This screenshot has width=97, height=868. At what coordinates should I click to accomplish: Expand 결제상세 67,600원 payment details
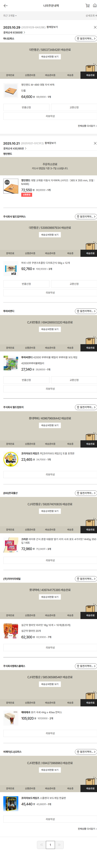(14, 33)
